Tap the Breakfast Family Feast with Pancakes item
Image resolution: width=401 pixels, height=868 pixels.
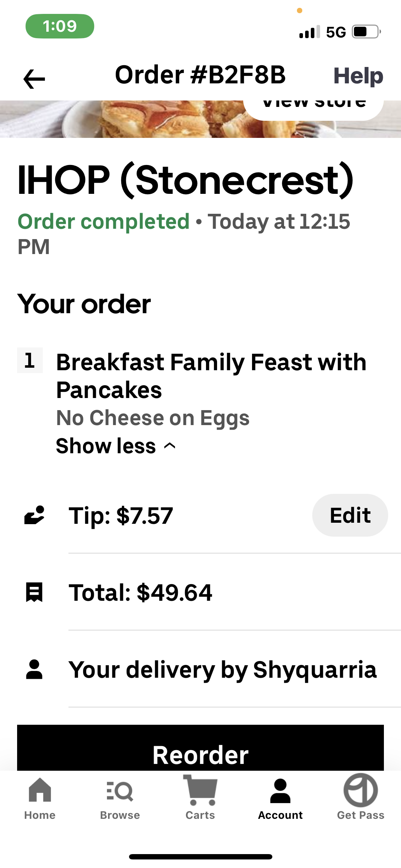click(x=211, y=376)
